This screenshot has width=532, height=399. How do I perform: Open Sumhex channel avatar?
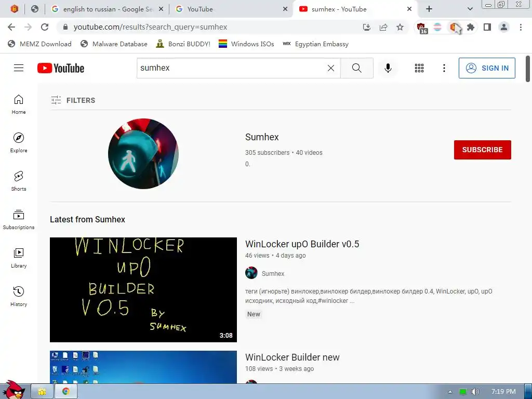coord(143,154)
